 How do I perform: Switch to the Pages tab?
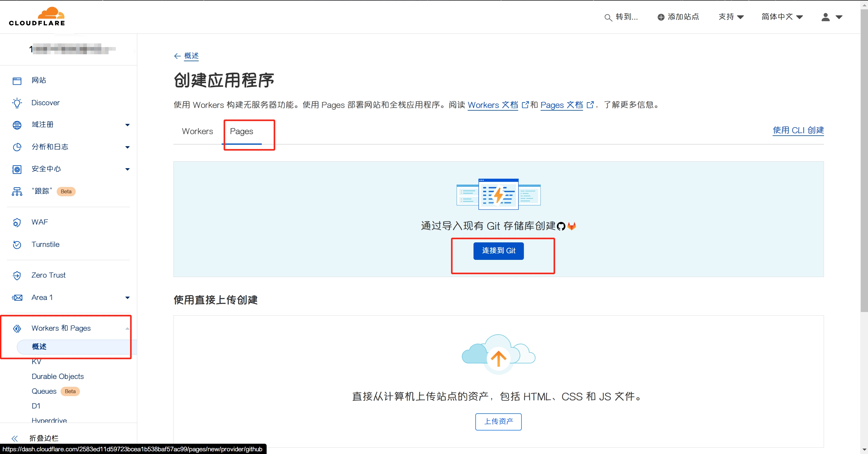[241, 131]
